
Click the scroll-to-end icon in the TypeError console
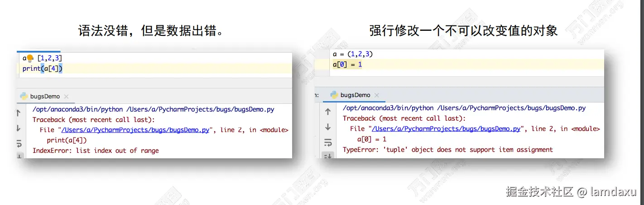pos(328,155)
